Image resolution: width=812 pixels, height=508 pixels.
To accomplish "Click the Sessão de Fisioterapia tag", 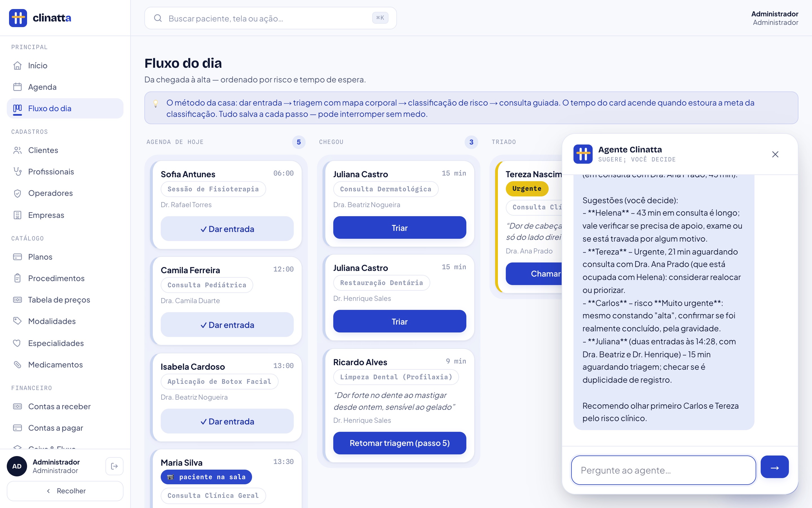I will click(x=213, y=189).
